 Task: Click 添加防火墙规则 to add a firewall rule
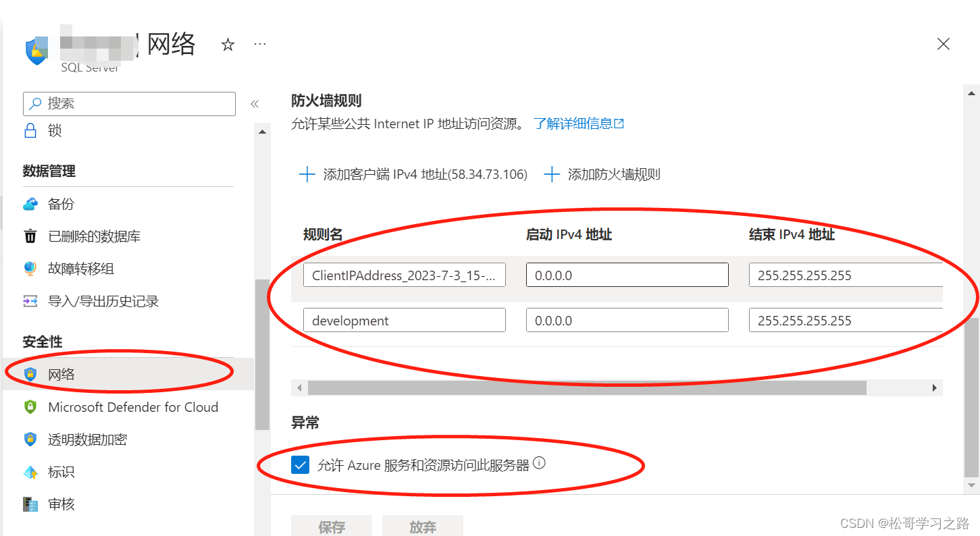(x=602, y=175)
